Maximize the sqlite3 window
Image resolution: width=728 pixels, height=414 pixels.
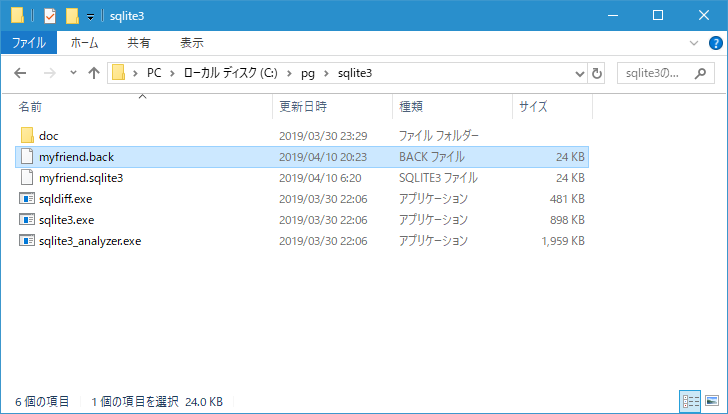pos(658,15)
